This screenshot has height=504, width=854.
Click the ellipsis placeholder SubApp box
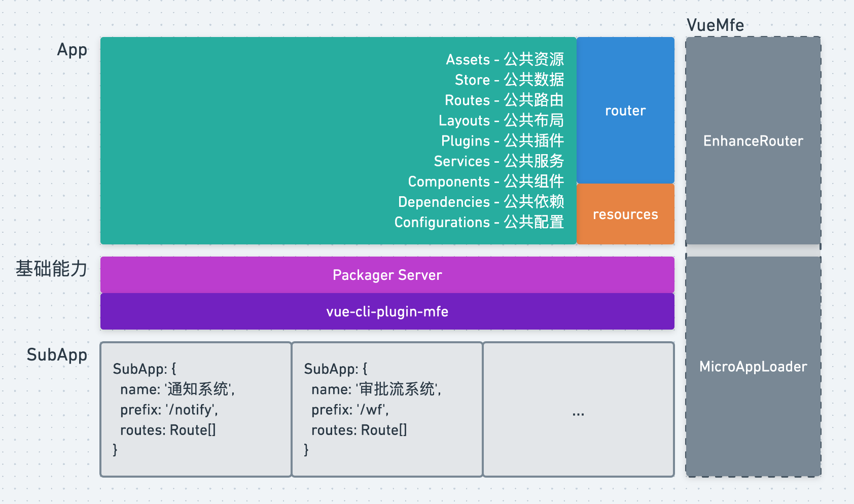[x=578, y=409]
